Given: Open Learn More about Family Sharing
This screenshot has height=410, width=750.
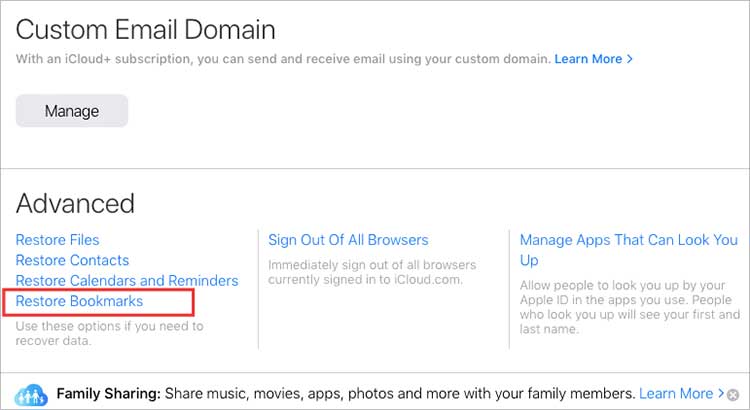Looking at the screenshot, I should pyautogui.click(x=676, y=394).
